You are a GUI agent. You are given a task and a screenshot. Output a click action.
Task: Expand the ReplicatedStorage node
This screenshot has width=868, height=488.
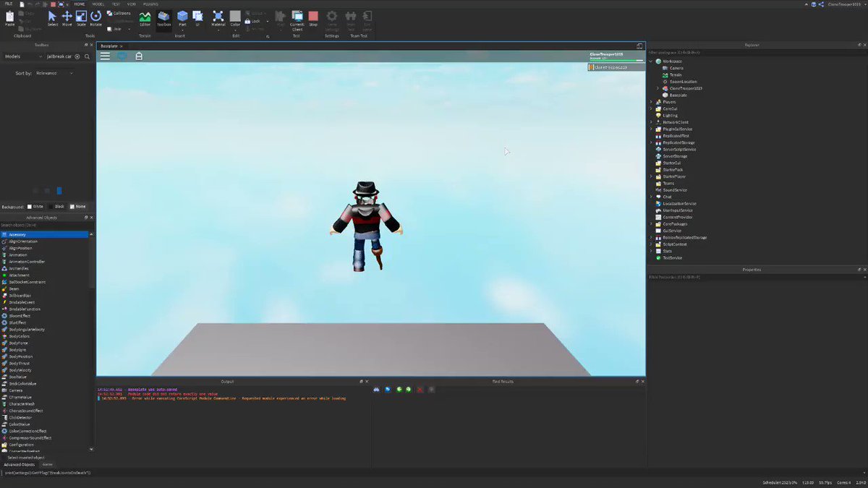click(650, 142)
